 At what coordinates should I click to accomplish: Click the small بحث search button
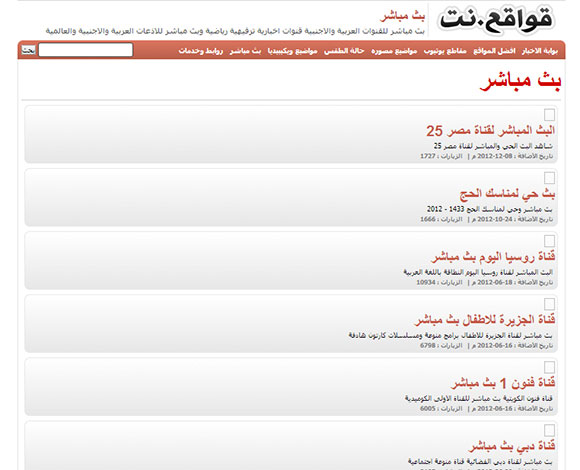28,50
